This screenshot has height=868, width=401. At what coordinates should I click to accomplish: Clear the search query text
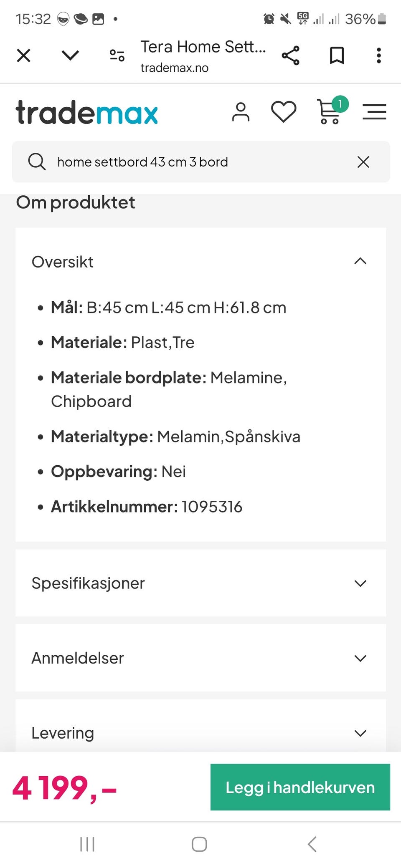(x=363, y=162)
